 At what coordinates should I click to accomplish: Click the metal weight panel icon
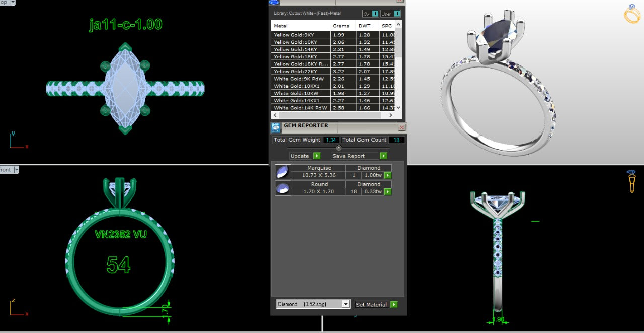tap(275, 2)
